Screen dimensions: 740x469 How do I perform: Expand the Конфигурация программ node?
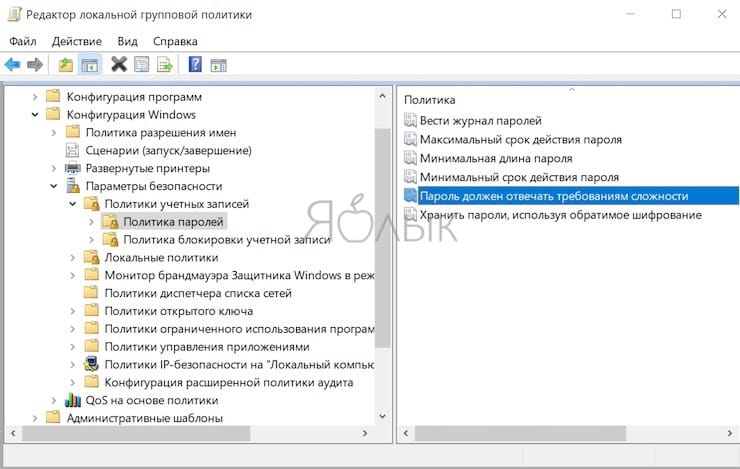click(x=35, y=97)
